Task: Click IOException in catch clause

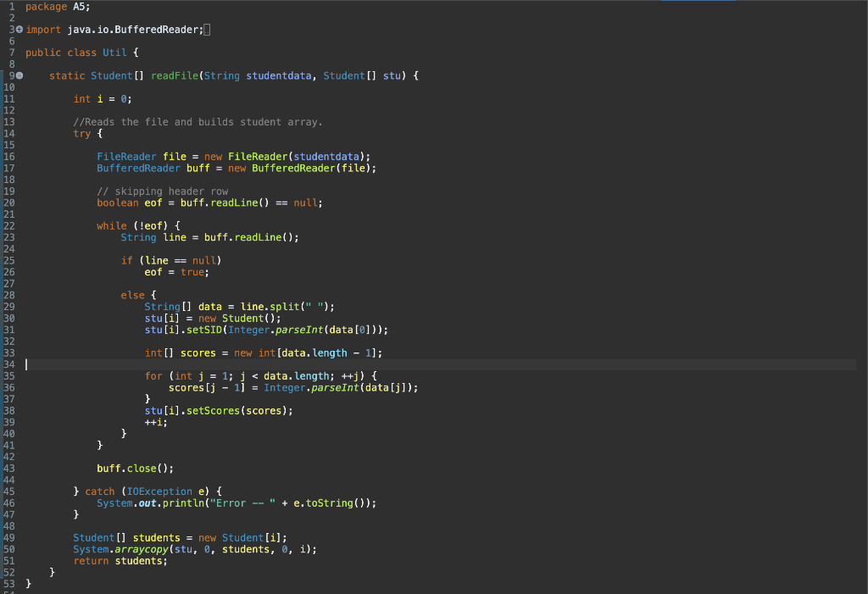Action: pyautogui.click(x=159, y=491)
